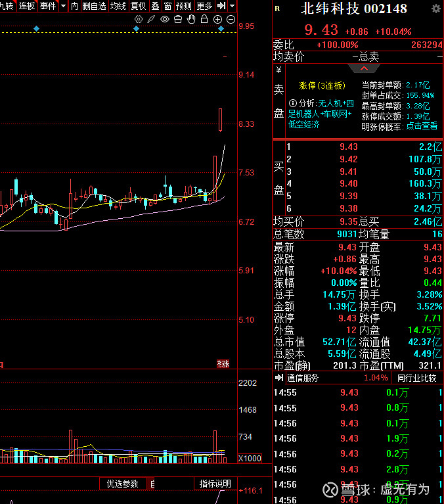Open the 事件 tab
444x504 pixels.
coord(48,6)
